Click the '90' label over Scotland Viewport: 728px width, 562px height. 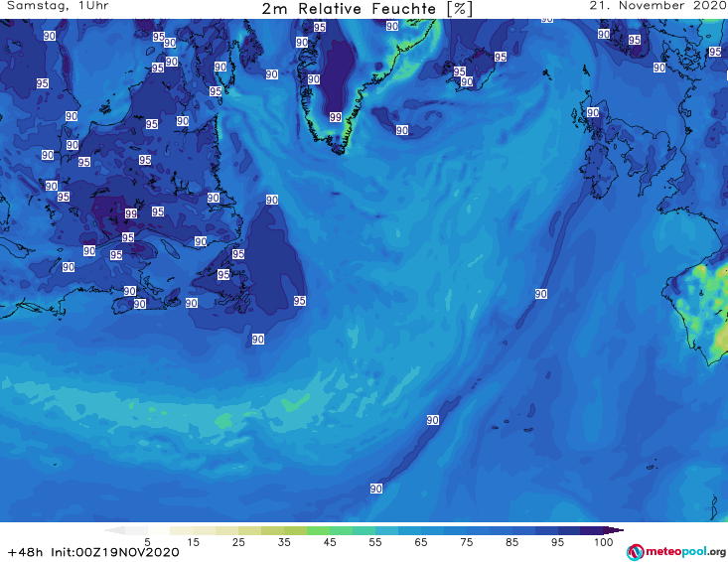point(593,112)
